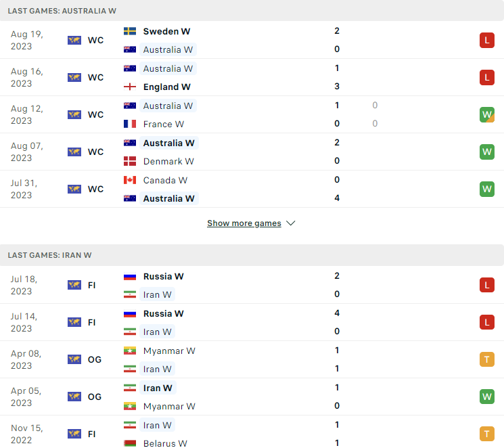Select the FI competition label on Jul 14
Image resolution: width=504 pixels, height=448 pixels.
(x=91, y=323)
